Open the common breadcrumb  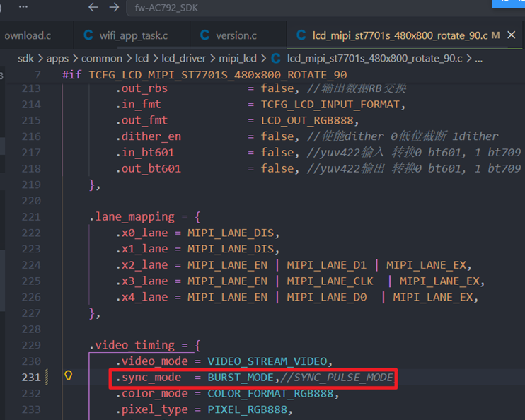[x=102, y=59]
